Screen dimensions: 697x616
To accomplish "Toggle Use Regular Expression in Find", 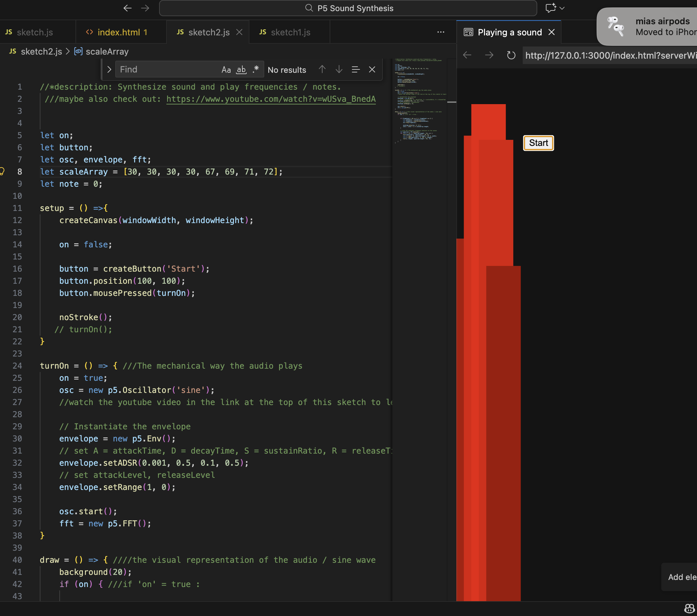I will point(256,69).
